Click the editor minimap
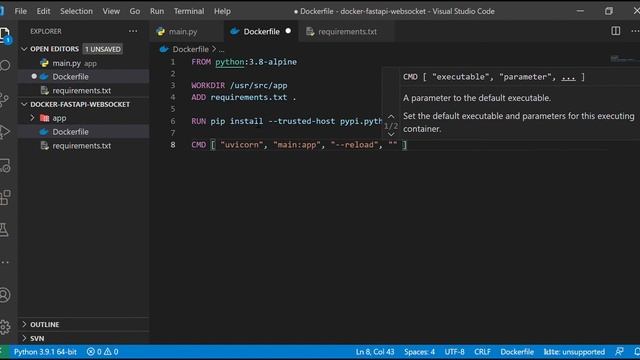640x360 pixels. pos(624,60)
